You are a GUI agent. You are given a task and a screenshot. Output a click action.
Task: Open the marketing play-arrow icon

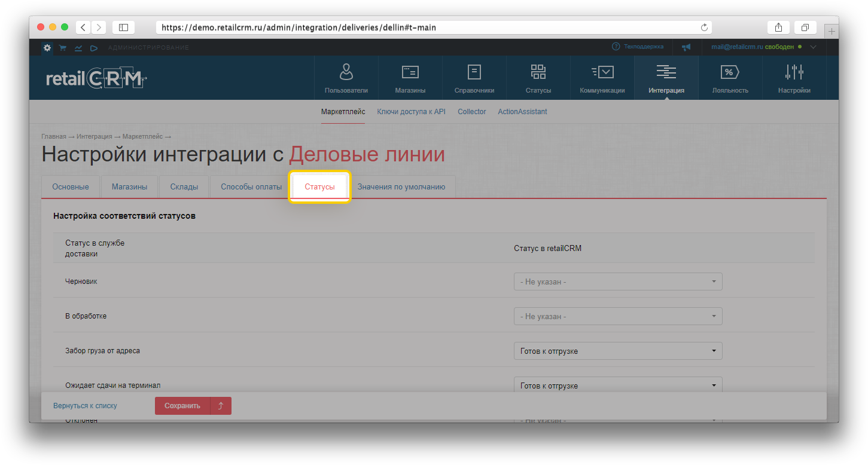point(94,48)
